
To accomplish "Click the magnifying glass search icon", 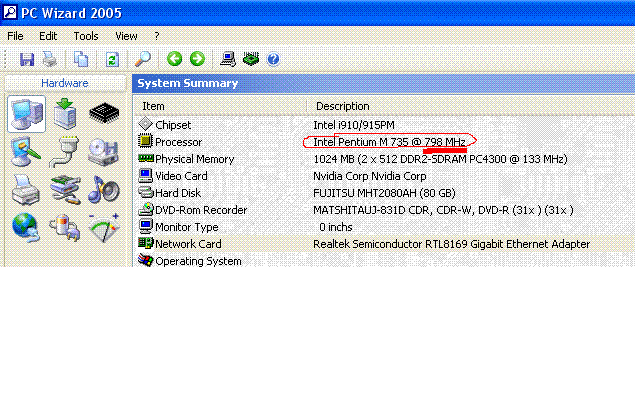I will tap(143, 59).
